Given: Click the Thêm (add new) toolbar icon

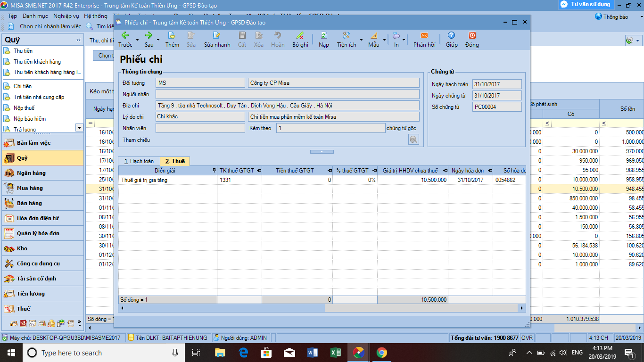Looking at the screenshot, I should click(x=172, y=35).
